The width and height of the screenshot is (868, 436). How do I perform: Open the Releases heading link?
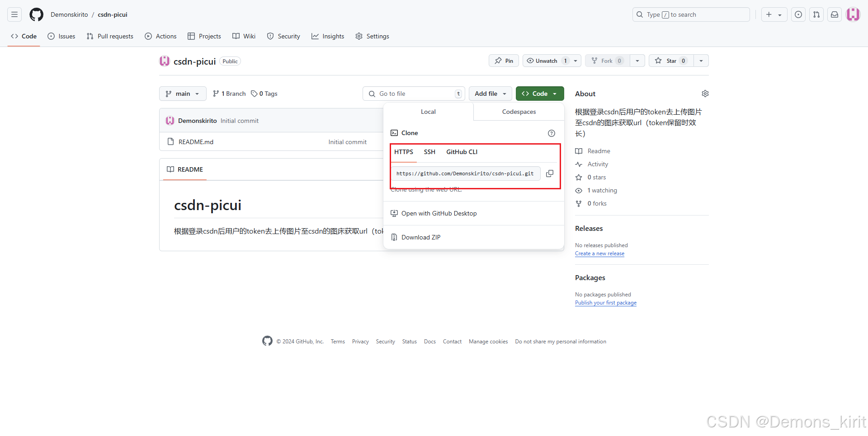click(x=589, y=229)
